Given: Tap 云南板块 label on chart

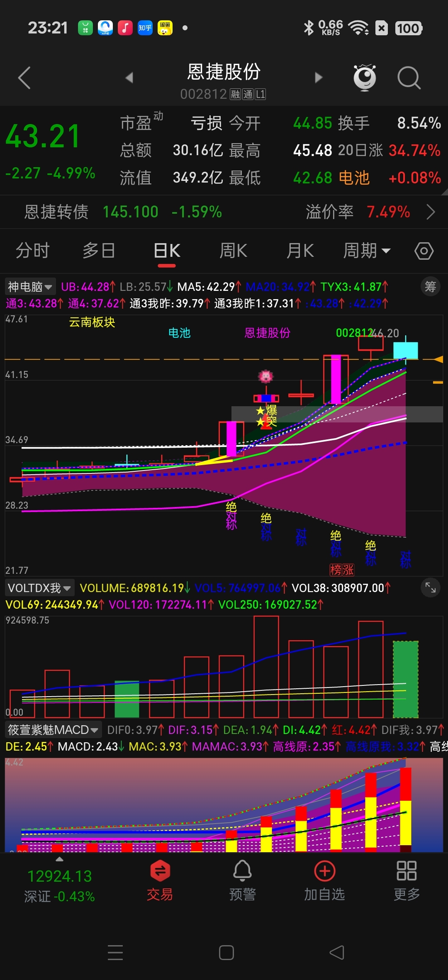Looking at the screenshot, I should [92, 322].
